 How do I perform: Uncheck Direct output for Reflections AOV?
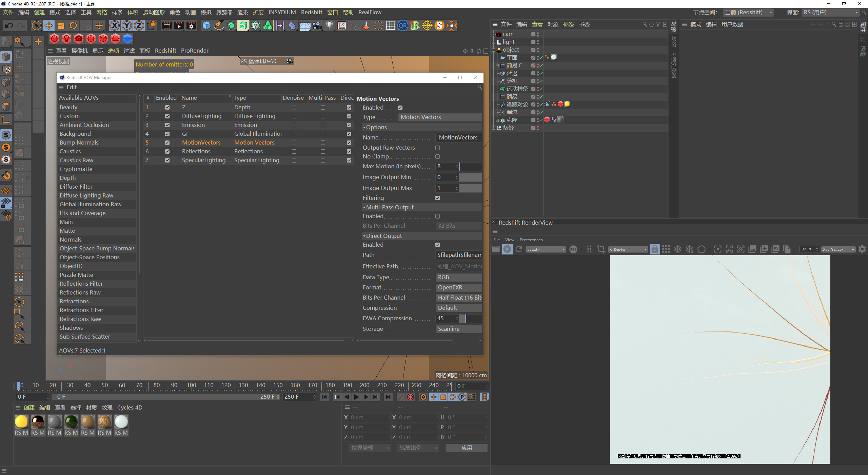pyautogui.click(x=349, y=151)
